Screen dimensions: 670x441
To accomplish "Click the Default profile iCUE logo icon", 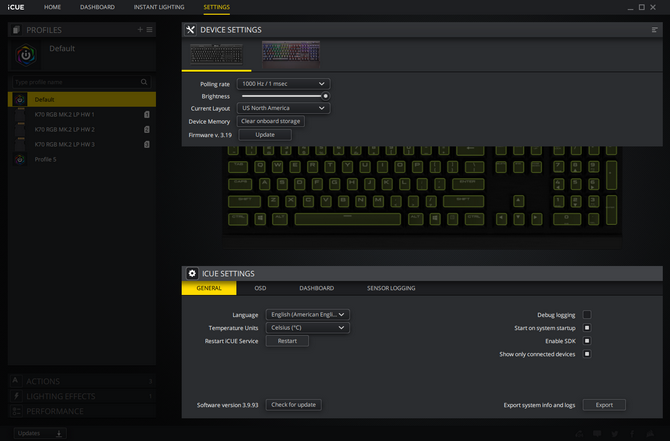I will 26,55.
